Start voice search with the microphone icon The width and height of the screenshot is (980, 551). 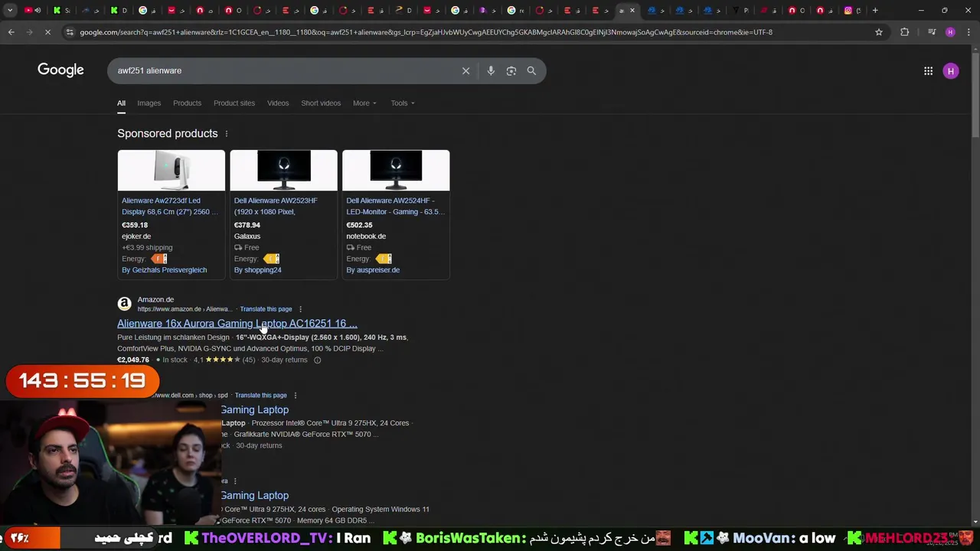[x=491, y=70]
